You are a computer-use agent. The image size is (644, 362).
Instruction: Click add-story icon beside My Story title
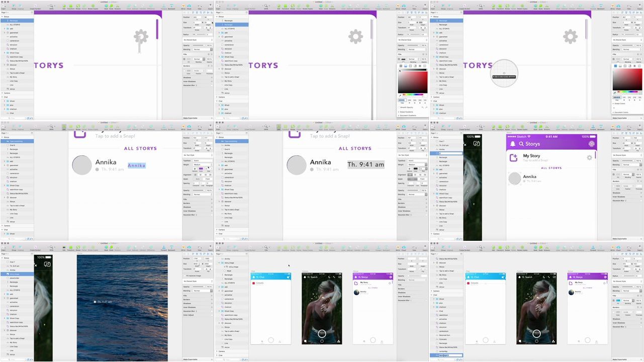coord(513,157)
